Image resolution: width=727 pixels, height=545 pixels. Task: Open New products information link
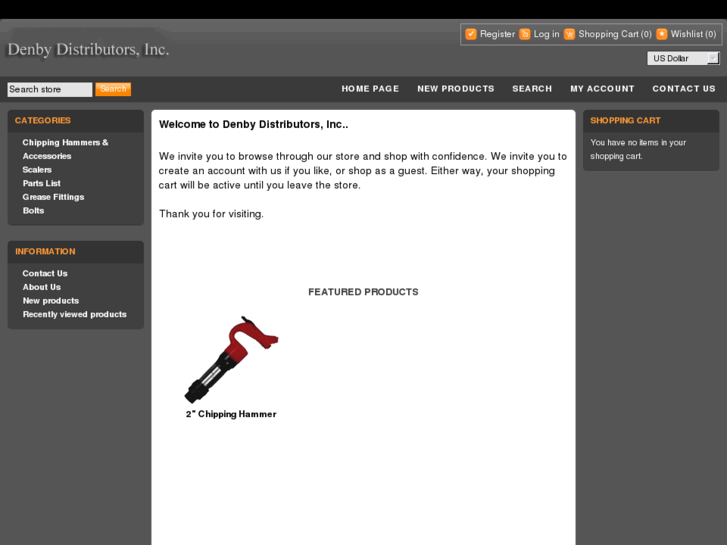pyautogui.click(x=51, y=301)
